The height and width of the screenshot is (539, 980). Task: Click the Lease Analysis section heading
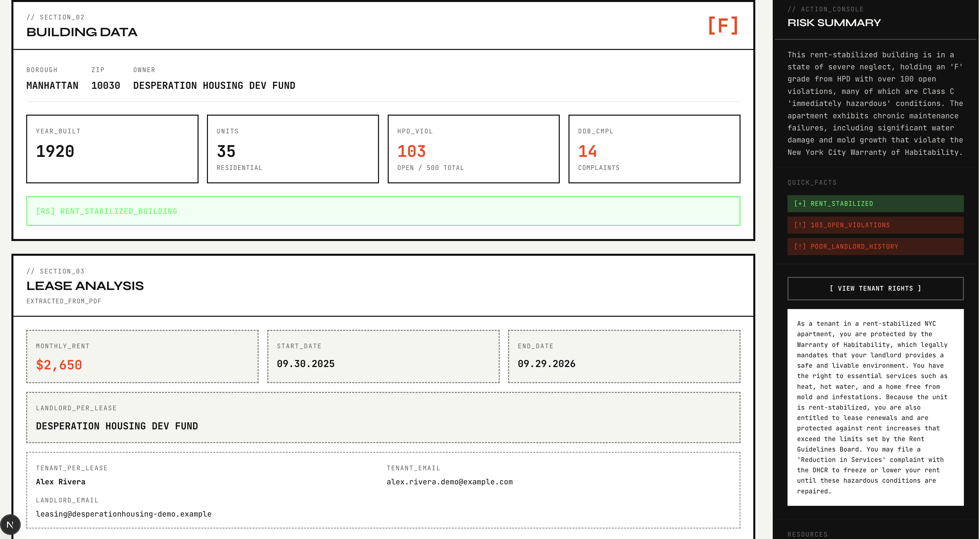point(85,286)
